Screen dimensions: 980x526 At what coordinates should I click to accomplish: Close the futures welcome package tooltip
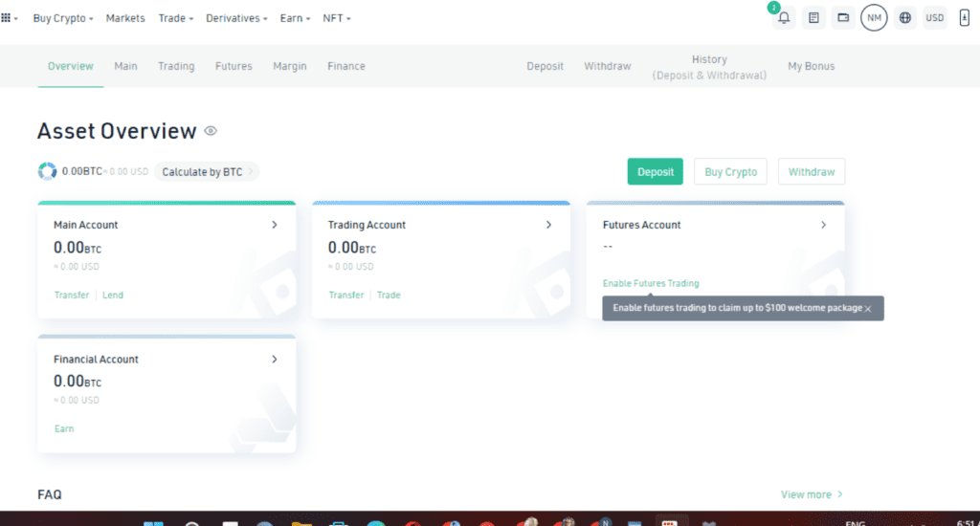(868, 309)
